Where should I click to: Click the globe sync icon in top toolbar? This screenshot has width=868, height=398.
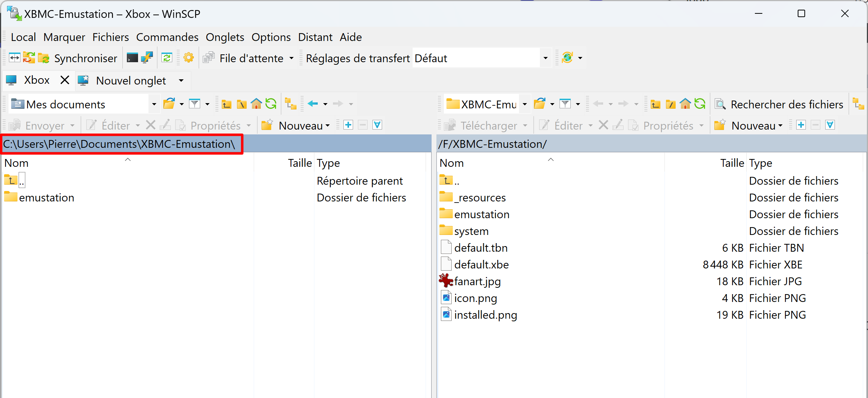(567, 58)
